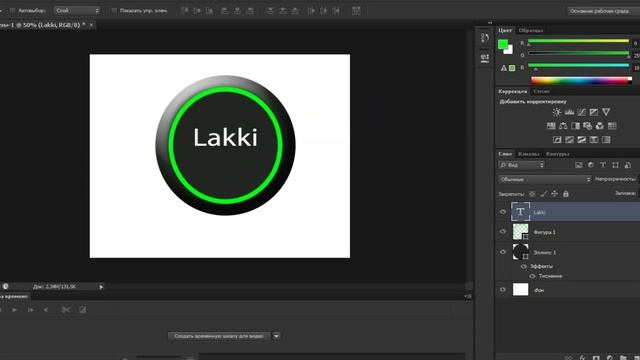The width and height of the screenshot is (640, 360).
Task: Toggle lock all (padlock icon)
Action: (x=566, y=194)
